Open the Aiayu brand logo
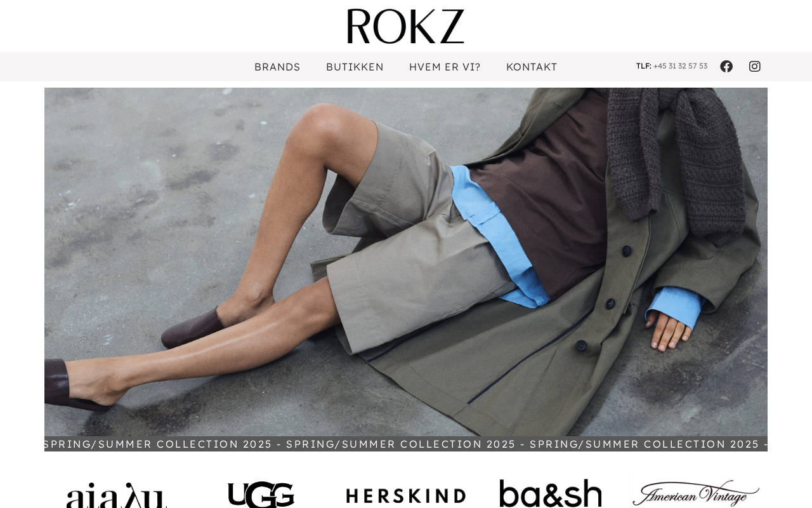Image resolution: width=812 pixels, height=508 pixels. [117, 495]
